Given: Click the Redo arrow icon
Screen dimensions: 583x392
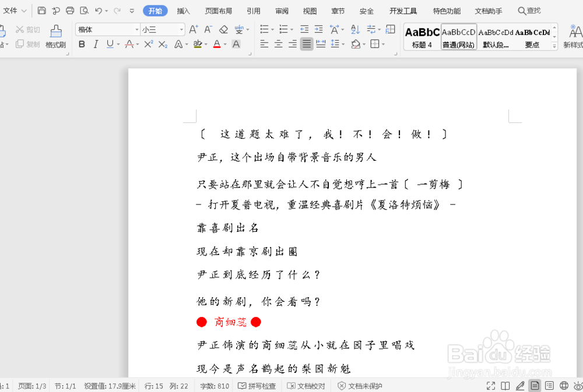Looking at the screenshot, I should coord(117,10).
